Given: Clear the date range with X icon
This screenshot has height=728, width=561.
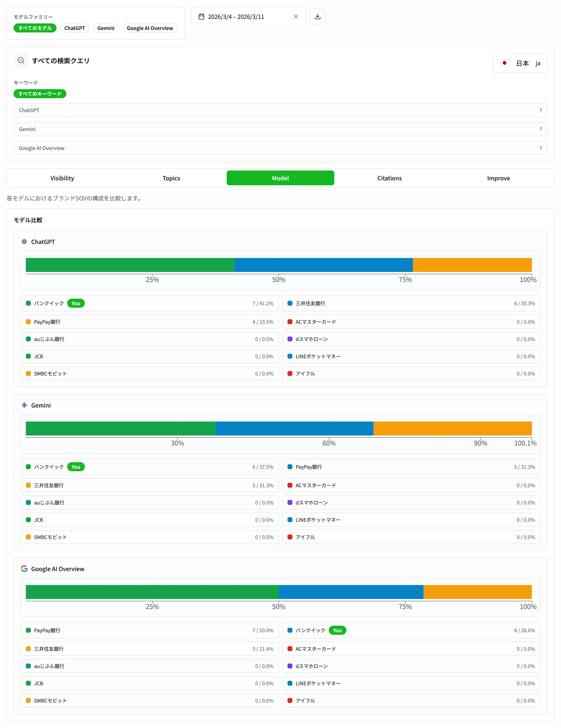Looking at the screenshot, I should click(x=296, y=17).
